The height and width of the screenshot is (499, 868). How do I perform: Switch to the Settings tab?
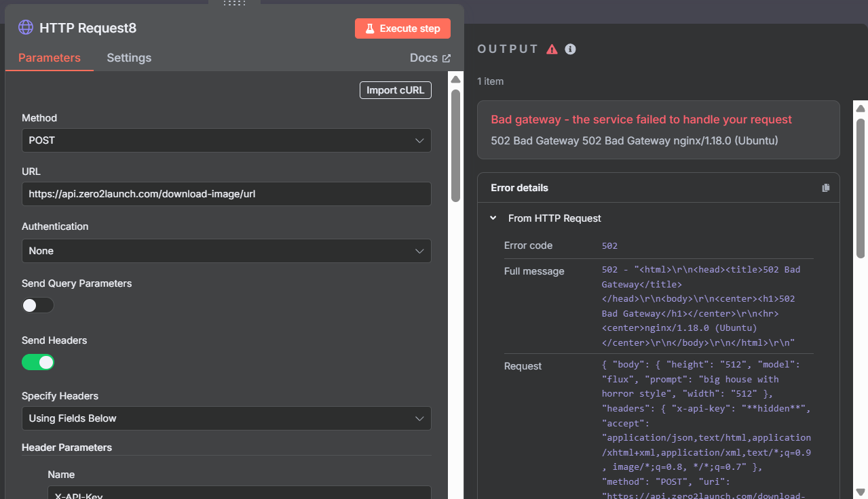tap(129, 58)
